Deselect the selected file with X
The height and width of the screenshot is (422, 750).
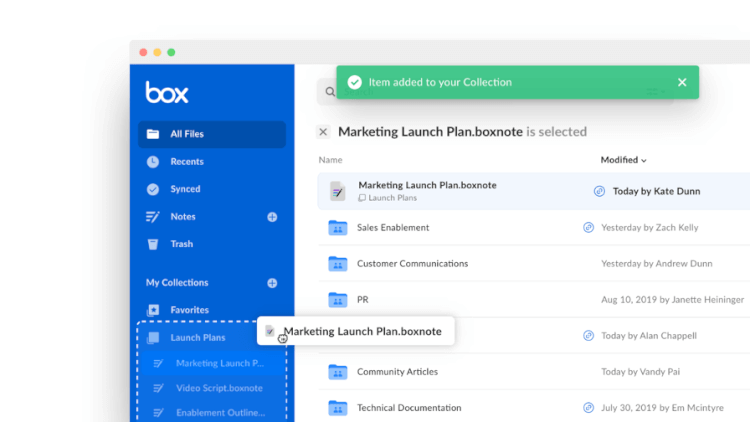coord(323,132)
